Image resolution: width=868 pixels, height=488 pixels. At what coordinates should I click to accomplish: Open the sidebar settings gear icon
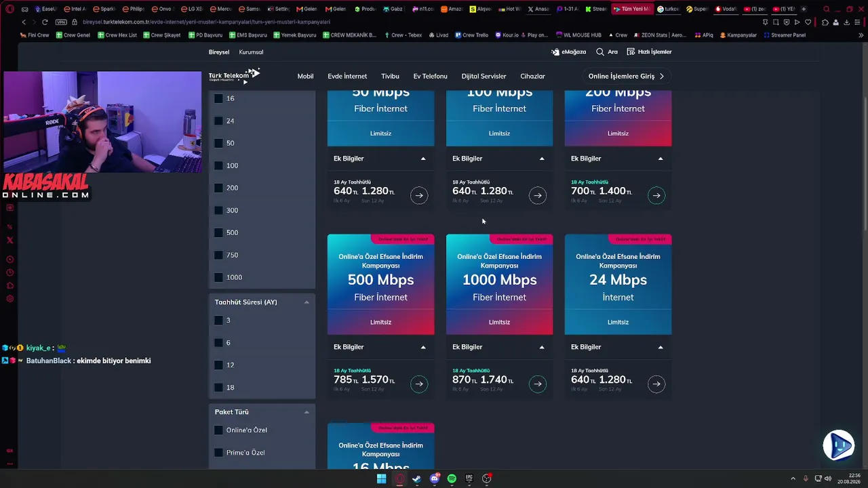9,299
